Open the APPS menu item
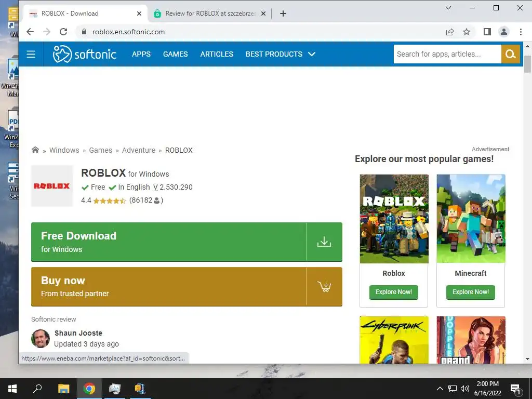 (x=141, y=54)
